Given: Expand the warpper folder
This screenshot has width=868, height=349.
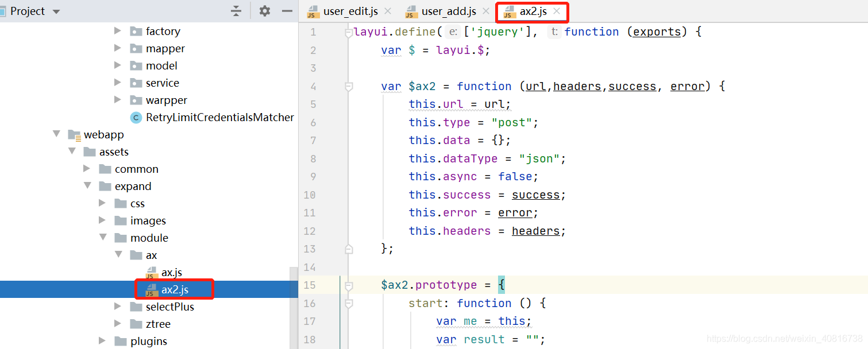Looking at the screenshot, I should [118, 100].
